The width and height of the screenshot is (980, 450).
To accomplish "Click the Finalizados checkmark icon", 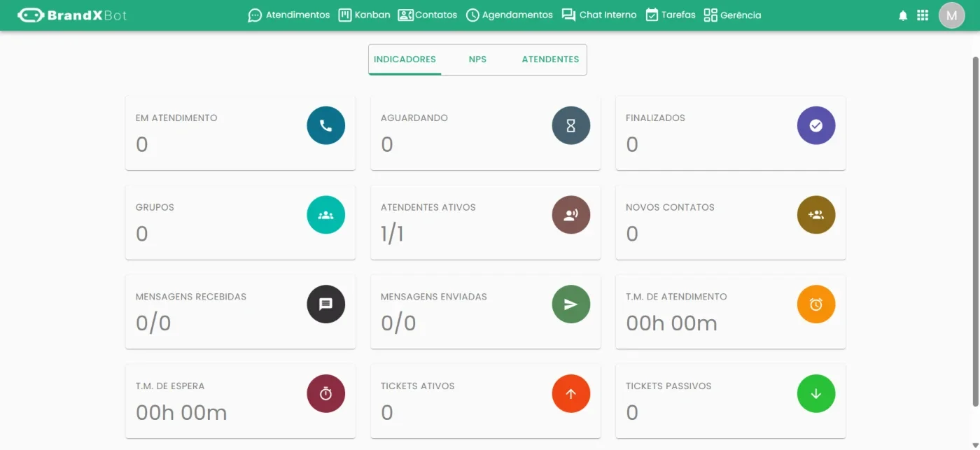I will pos(815,126).
